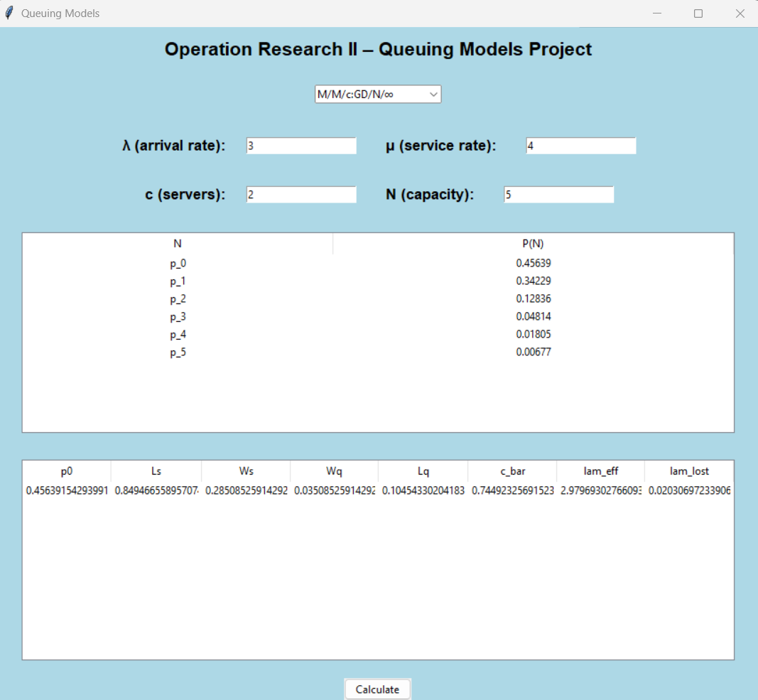The width and height of the screenshot is (758, 700).
Task: Click probability value 0.00677
Action: coord(534,352)
